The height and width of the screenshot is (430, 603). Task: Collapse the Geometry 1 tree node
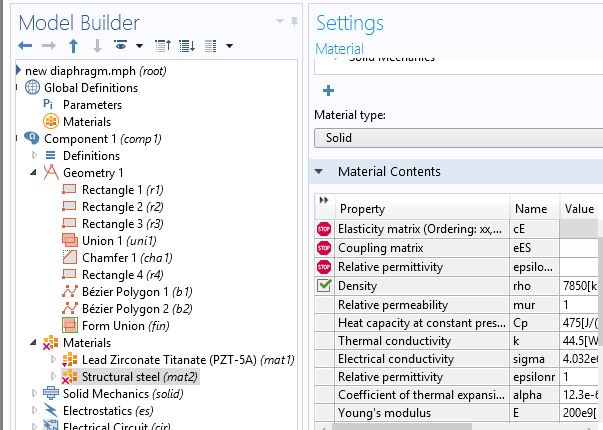point(35,173)
